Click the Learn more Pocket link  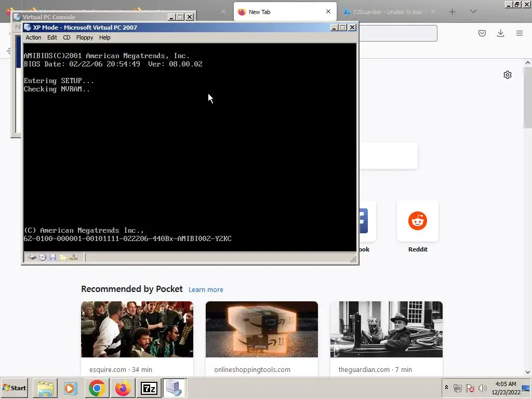coord(206,290)
